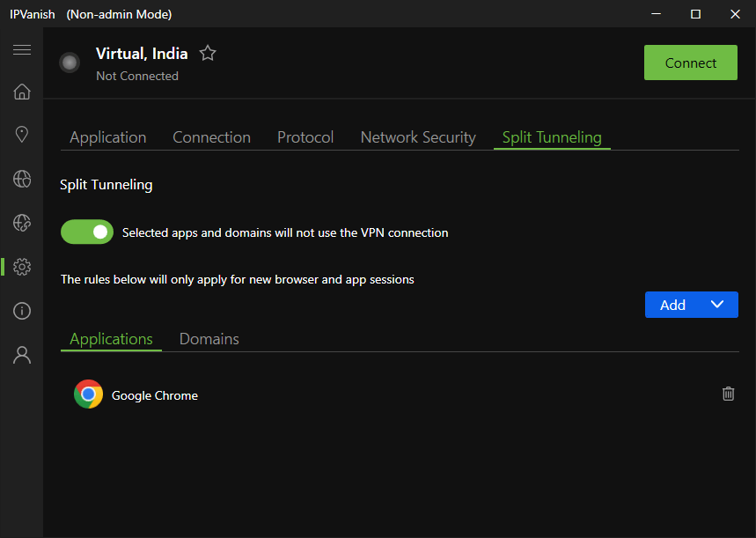Open the Protocol settings tab
The height and width of the screenshot is (538, 756).
(x=305, y=137)
